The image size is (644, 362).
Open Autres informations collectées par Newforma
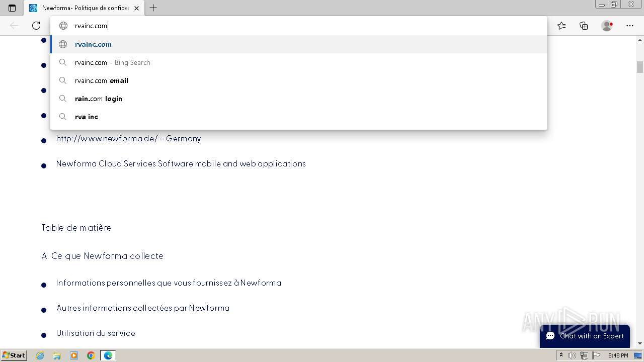pyautogui.click(x=143, y=308)
